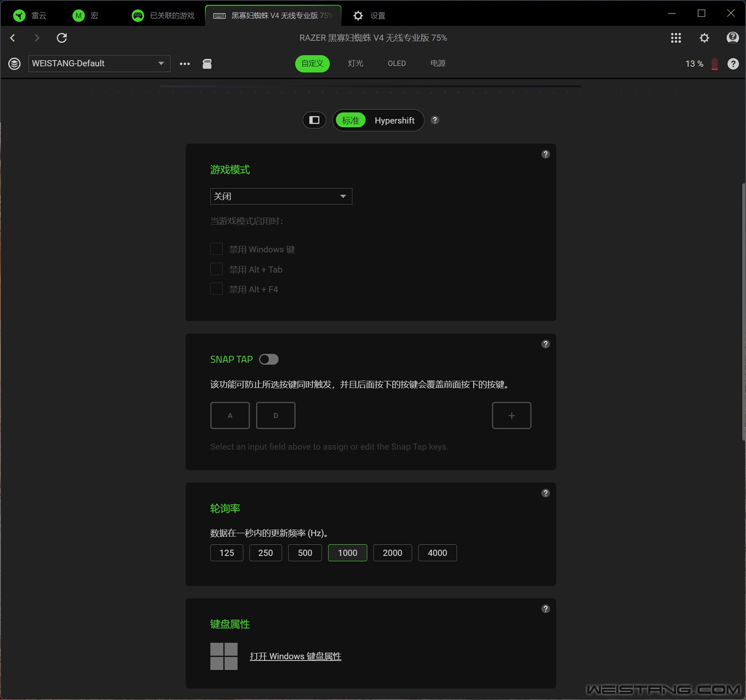Viewport: 746px width, 700px height.
Task: Add a new Snap Tap key pair
Action: coord(512,415)
